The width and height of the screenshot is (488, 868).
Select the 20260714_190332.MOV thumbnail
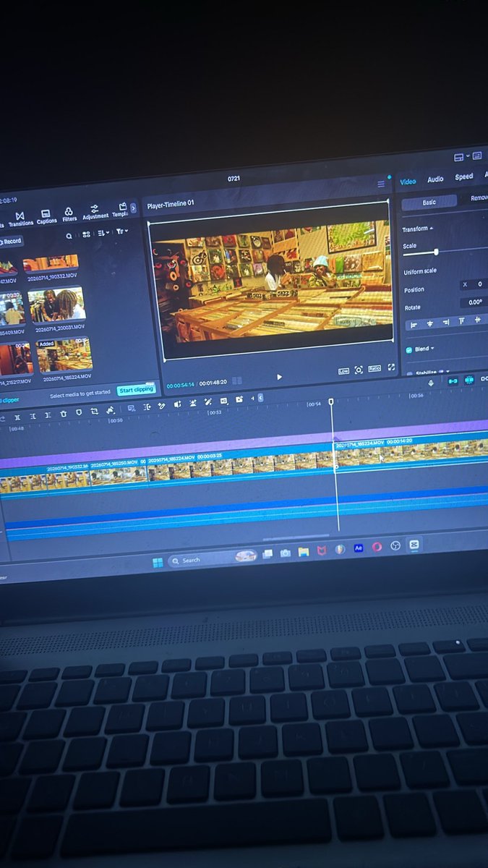[x=51, y=263]
